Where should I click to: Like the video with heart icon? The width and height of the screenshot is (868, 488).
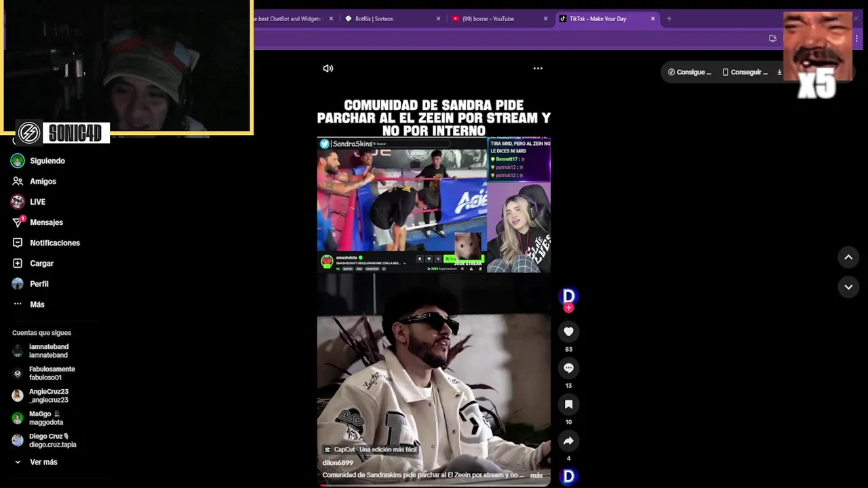point(568,331)
